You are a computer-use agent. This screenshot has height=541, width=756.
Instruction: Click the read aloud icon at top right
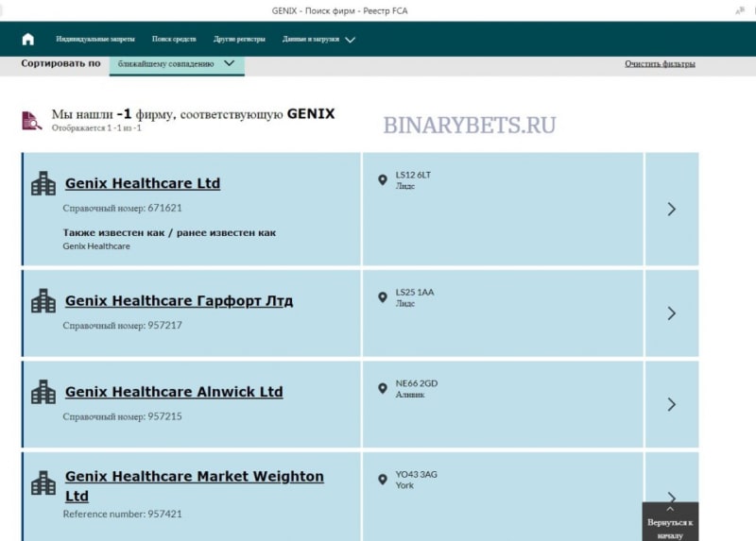point(740,10)
